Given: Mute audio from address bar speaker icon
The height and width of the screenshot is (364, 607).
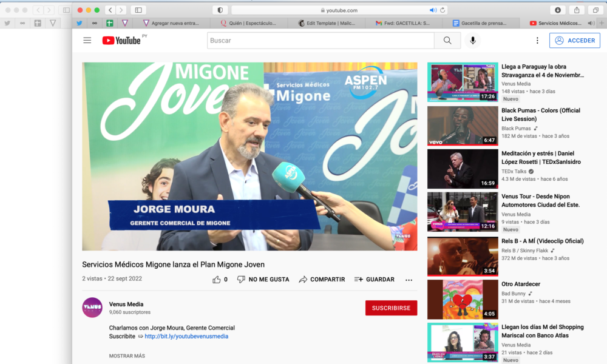Looking at the screenshot, I should 433,10.
